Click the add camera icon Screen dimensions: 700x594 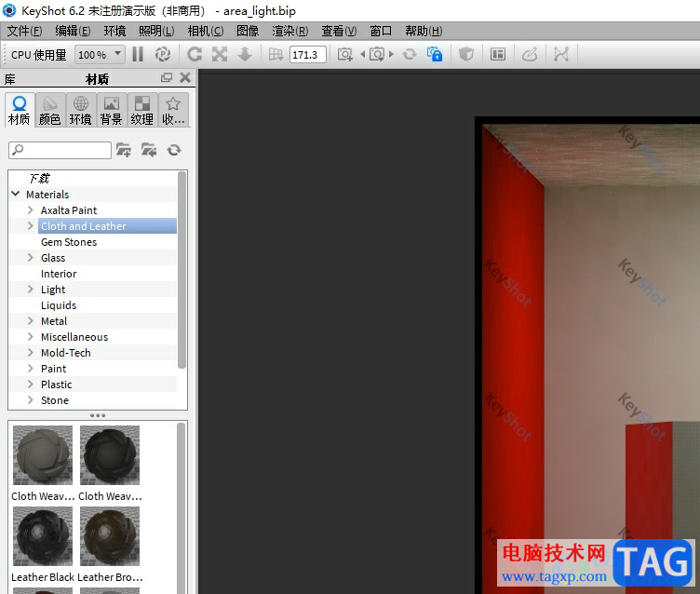point(344,55)
